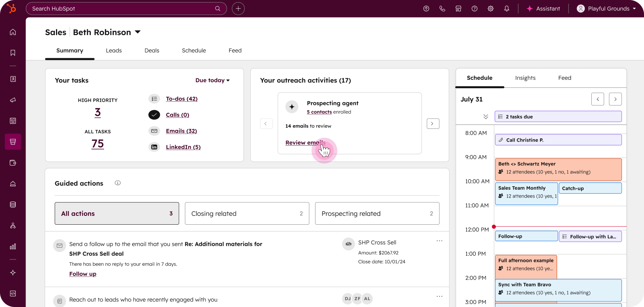Open the high priority count 3
Screen dimensions: 644x307
click(98, 112)
